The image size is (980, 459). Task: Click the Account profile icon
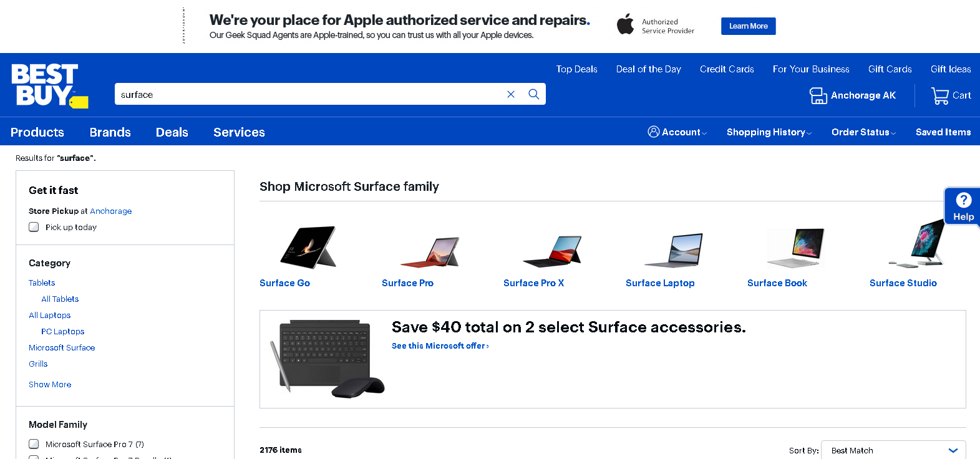pos(653,132)
